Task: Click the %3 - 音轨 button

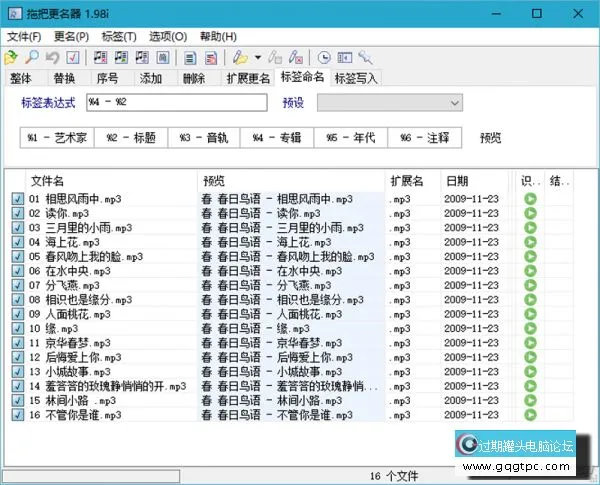Action: [x=204, y=137]
